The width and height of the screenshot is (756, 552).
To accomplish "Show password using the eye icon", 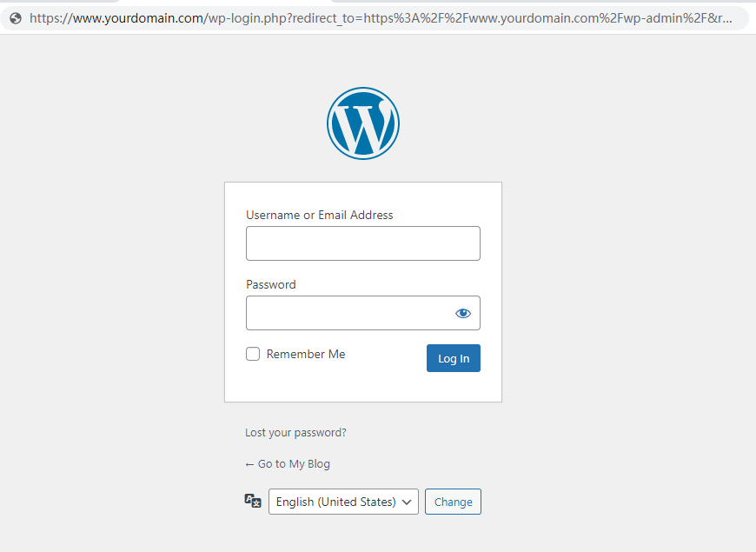I will click(462, 313).
